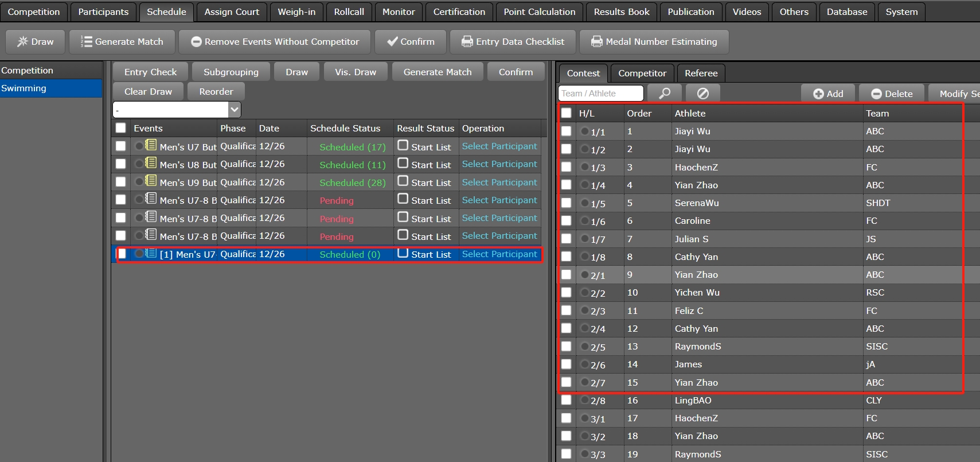Expand the System menu

click(x=901, y=11)
